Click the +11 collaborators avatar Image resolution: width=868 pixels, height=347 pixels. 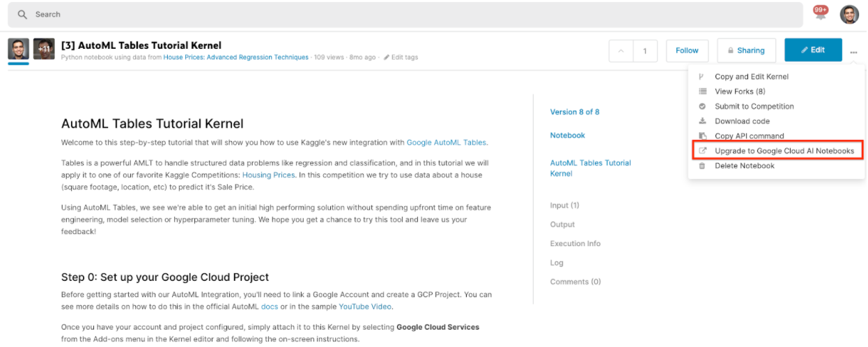pos(44,49)
